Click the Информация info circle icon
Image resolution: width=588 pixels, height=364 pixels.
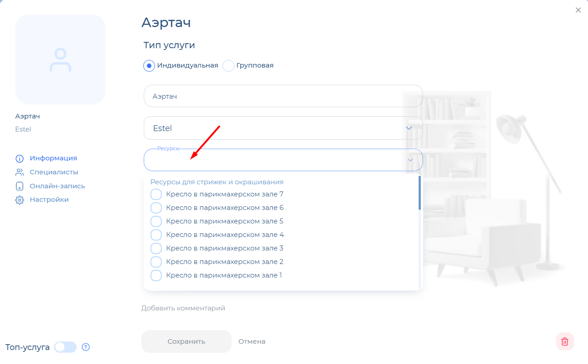coord(19,159)
